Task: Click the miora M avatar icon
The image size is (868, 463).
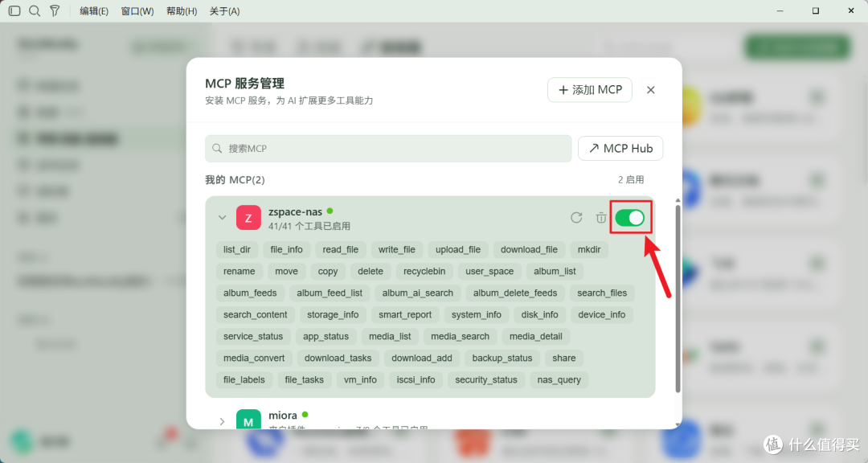Action: point(248,420)
